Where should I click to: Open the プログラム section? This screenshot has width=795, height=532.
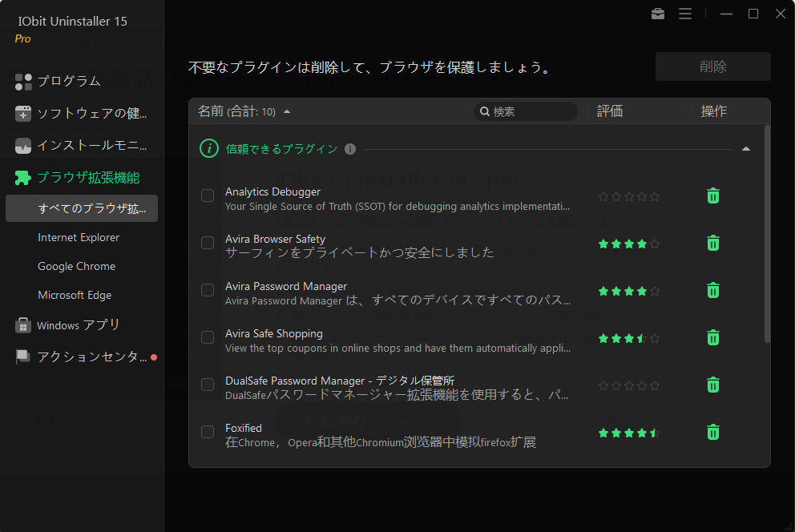point(69,81)
